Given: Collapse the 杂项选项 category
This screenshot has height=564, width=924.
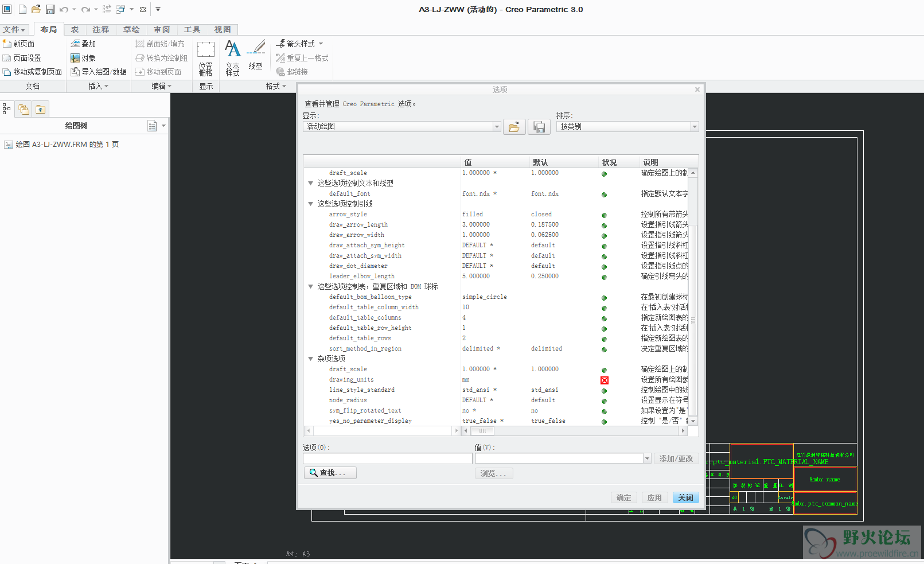Looking at the screenshot, I should point(311,359).
